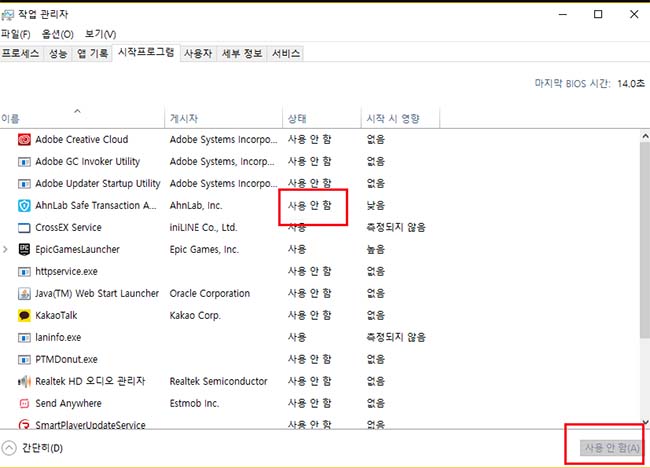This screenshot has width=650, height=468.
Task: Expand the EpicGamesLauncher row
Action: tap(5, 250)
